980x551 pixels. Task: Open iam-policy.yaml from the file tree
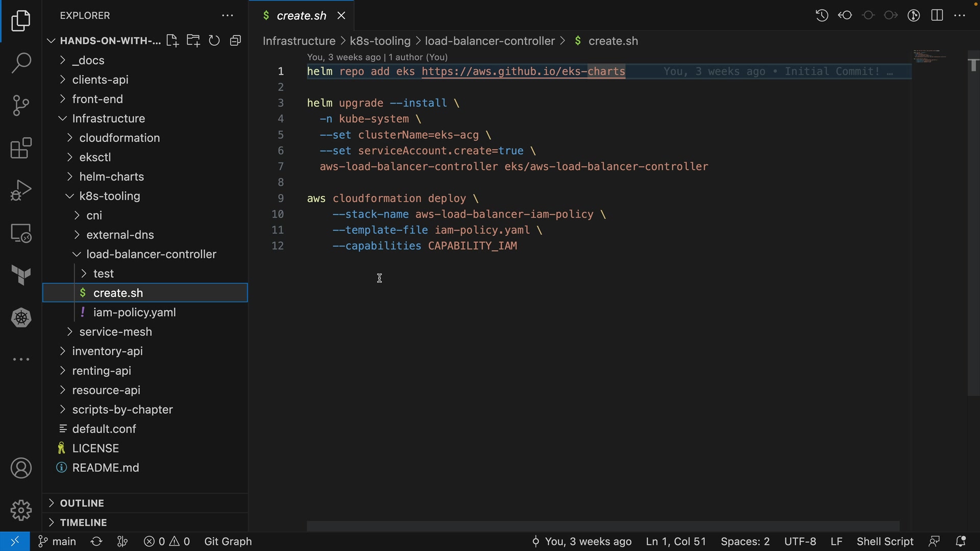pos(134,312)
